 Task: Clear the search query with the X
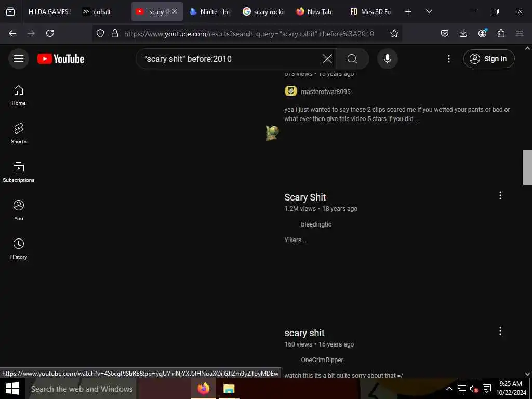click(327, 59)
